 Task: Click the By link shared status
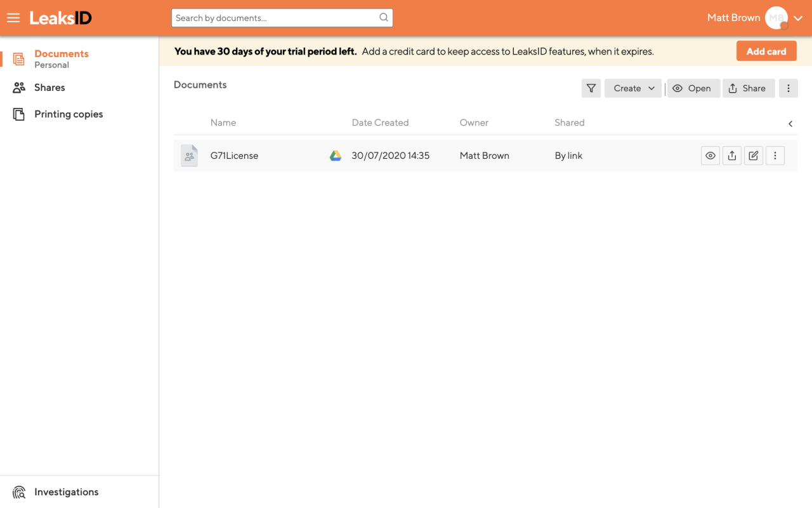[568, 156]
